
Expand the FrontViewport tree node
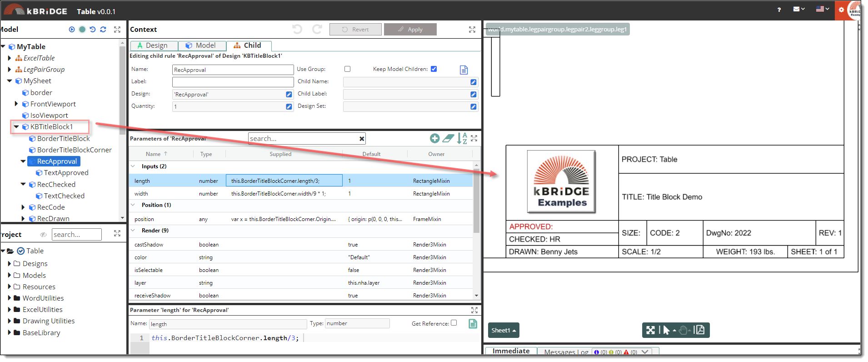coord(16,104)
